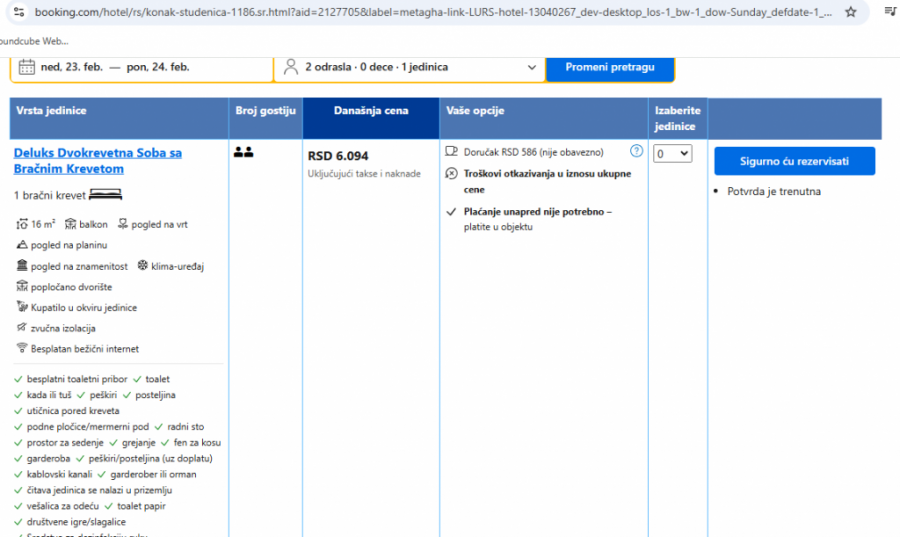Expand the guests and units selector chevron
The height and width of the screenshot is (537, 900).
pos(531,67)
